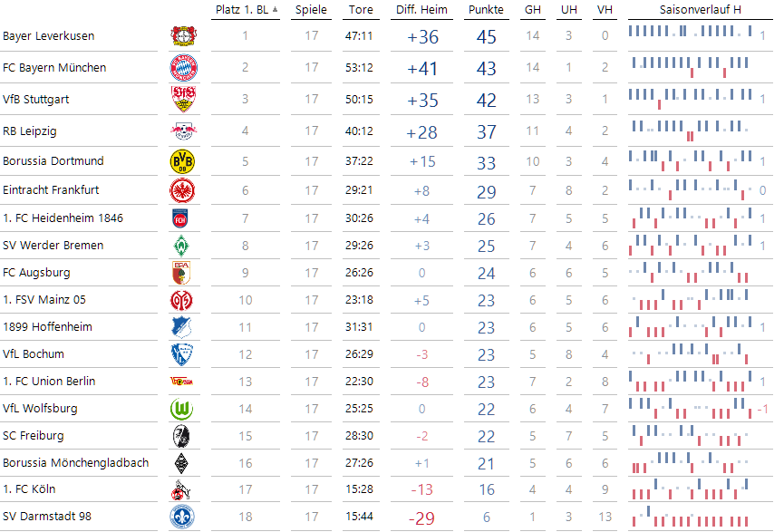Image resolution: width=784 pixels, height=532 pixels.
Task: Click the Saisonverlauf H column header
Action: (x=699, y=9)
